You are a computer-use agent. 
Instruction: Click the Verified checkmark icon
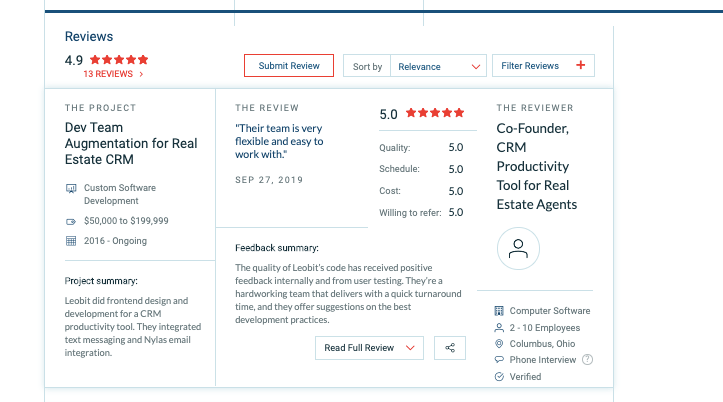coord(499,377)
